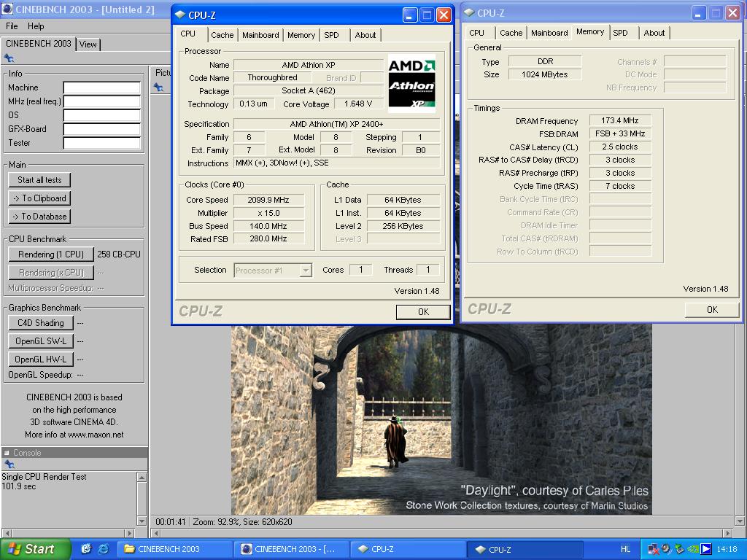Click the network disconnected tray icon
747x560 pixels.
pos(653,549)
